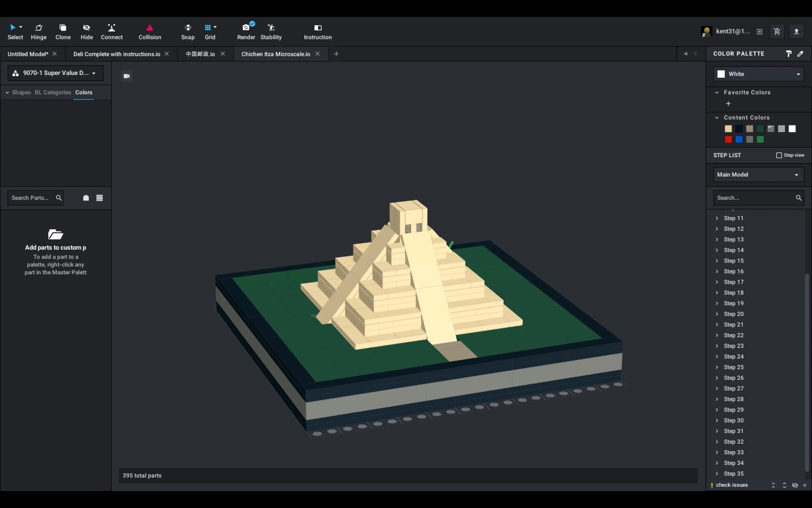Toggle hidden steps eye icon at bottom
This screenshot has height=508, width=812.
pos(795,485)
